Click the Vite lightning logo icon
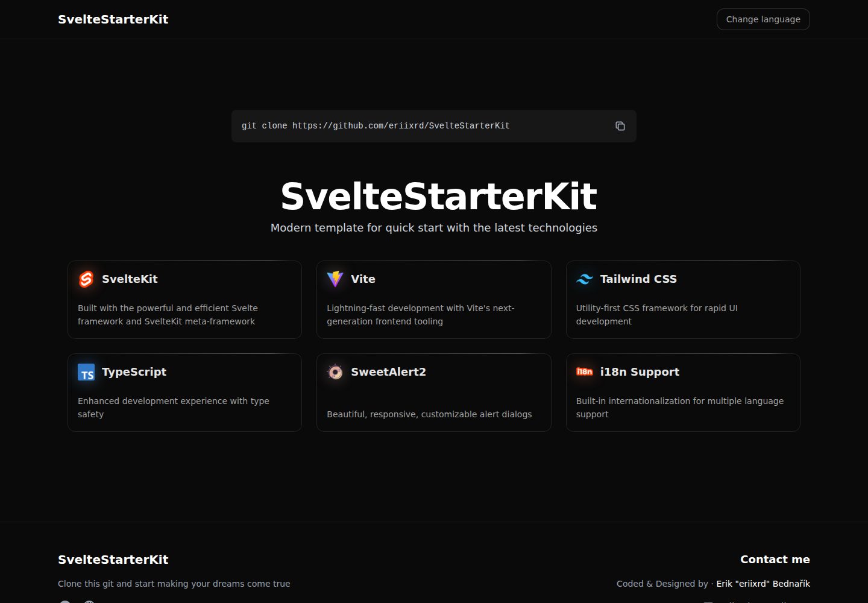Screen dimensions: 868x603 335,279
